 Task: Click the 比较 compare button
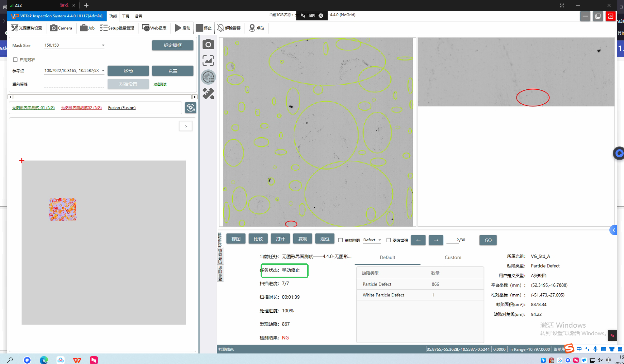tap(258, 239)
